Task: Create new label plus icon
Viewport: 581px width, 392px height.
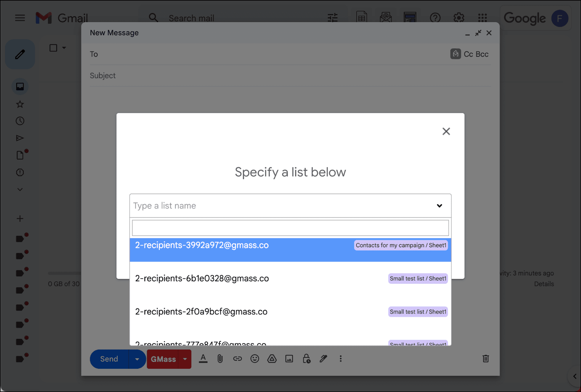Action: [x=20, y=219]
